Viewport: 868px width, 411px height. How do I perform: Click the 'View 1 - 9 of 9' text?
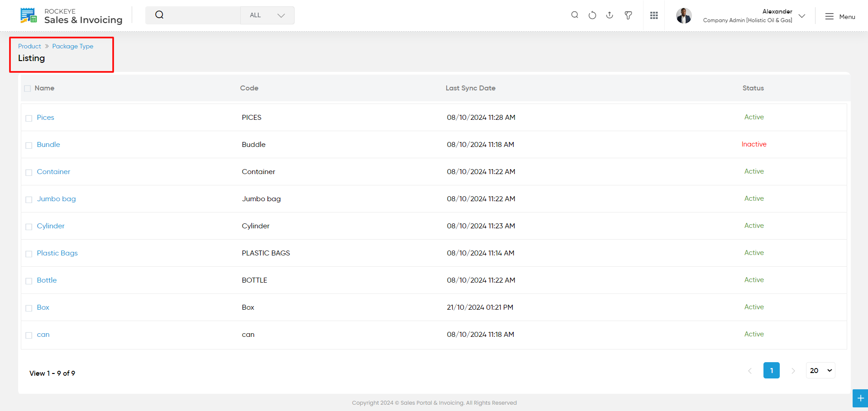coord(52,373)
